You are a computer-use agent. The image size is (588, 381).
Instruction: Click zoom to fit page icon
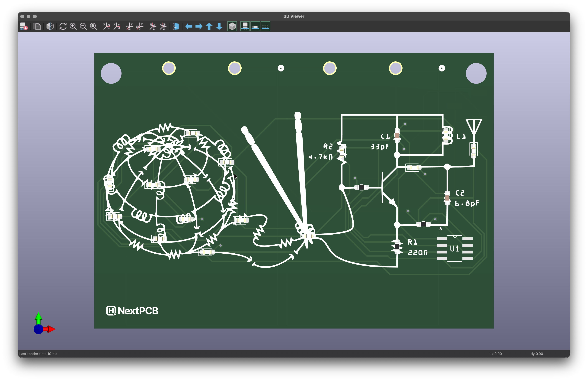tap(93, 26)
